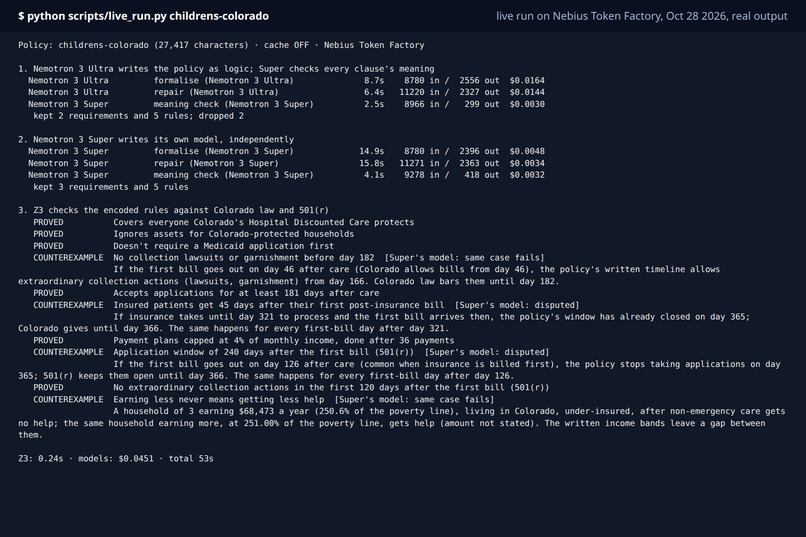Click explanation 'A household of 3 earning $68,473 a year'
The image size is (806, 537).
[211, 412]
